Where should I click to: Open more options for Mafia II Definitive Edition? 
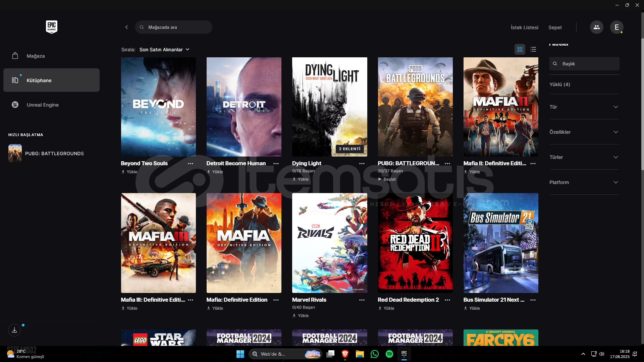(533, 164)
